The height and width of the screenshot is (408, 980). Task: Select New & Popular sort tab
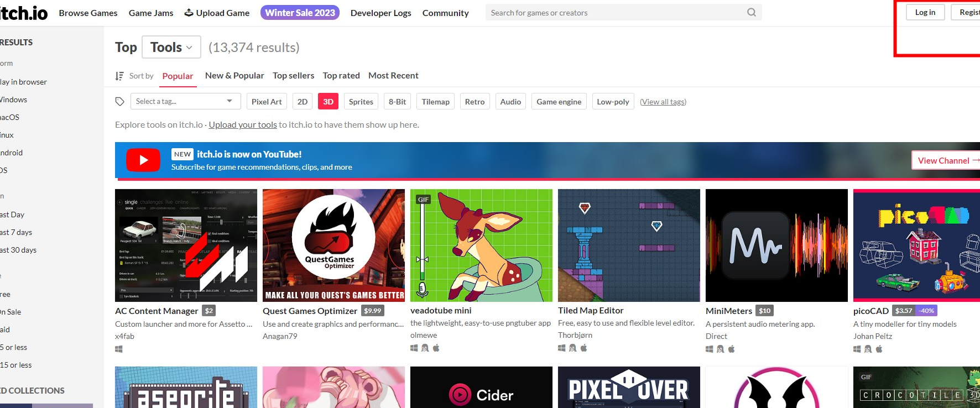coord(234,75)
